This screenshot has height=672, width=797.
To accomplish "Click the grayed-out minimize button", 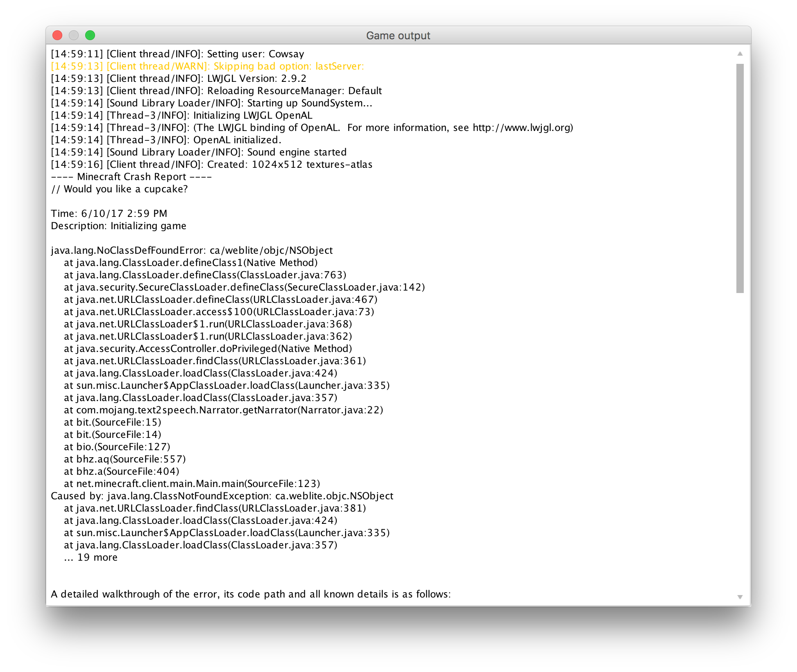I will click(x=74, y=36).
